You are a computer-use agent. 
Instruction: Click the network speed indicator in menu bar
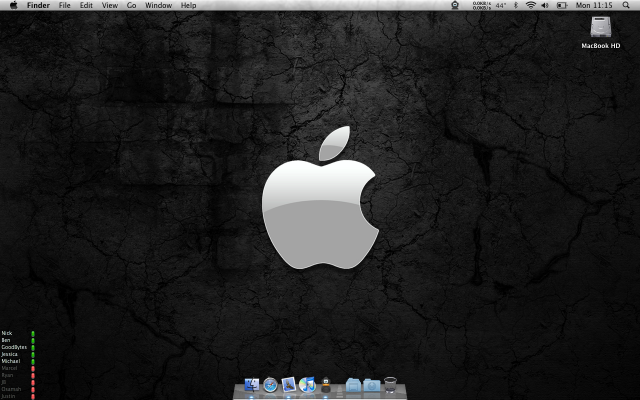(x=482, y=5)
